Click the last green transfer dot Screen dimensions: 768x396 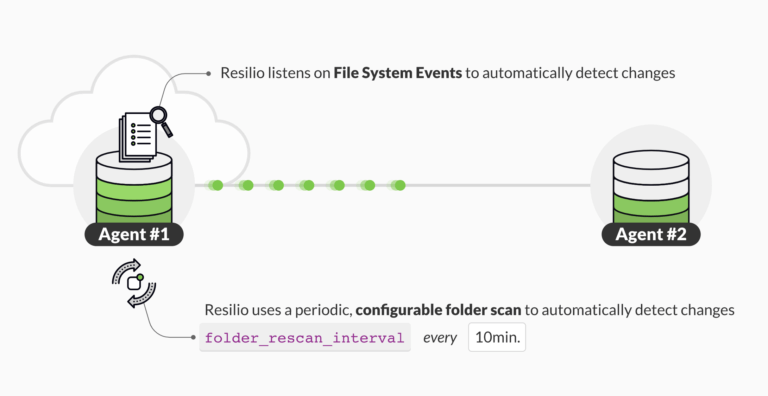pyautogui.click(x=399, y=185)
